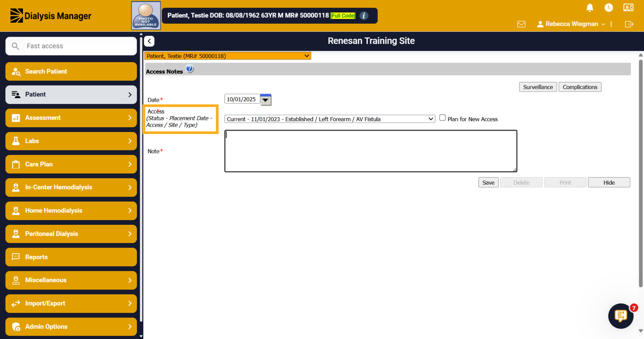The height and width of the screenshot is (339, 644).
Task: Show patient info icon beside Full Code
Action: point(364,16)
